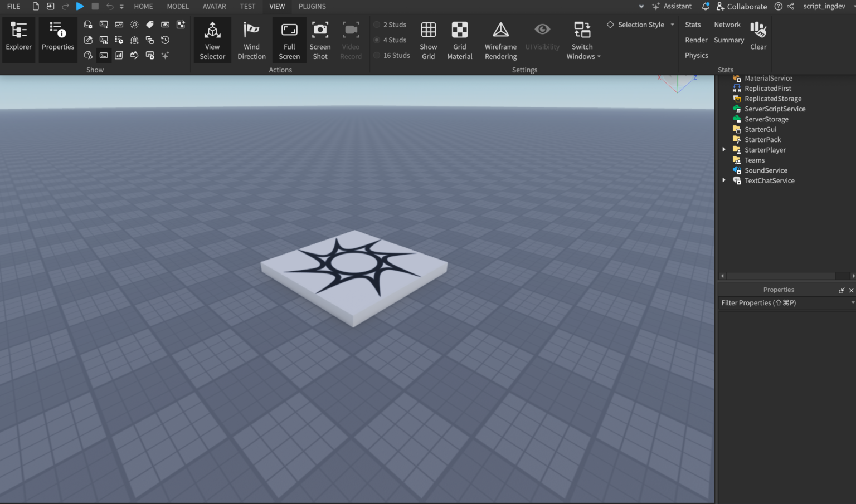Image resolution: width=856 pixels, height=504 pixels.
Task: Toggle Show Grid
Action: point(428,39)
